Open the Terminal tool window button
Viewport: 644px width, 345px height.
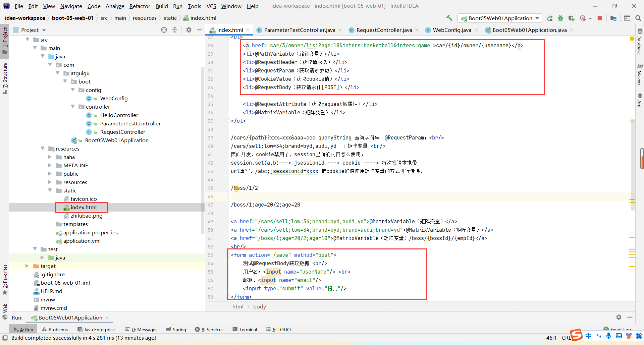coord(245,330)
